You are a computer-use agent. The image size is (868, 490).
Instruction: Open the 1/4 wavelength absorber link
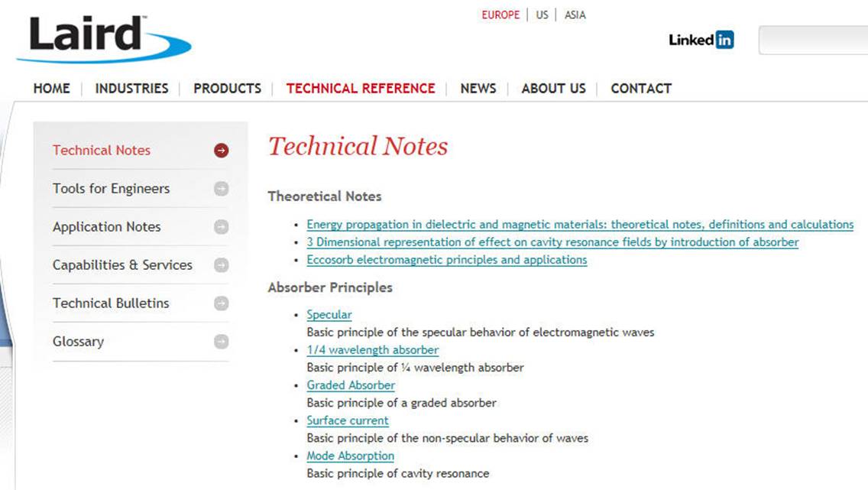(x=373, y=350)
